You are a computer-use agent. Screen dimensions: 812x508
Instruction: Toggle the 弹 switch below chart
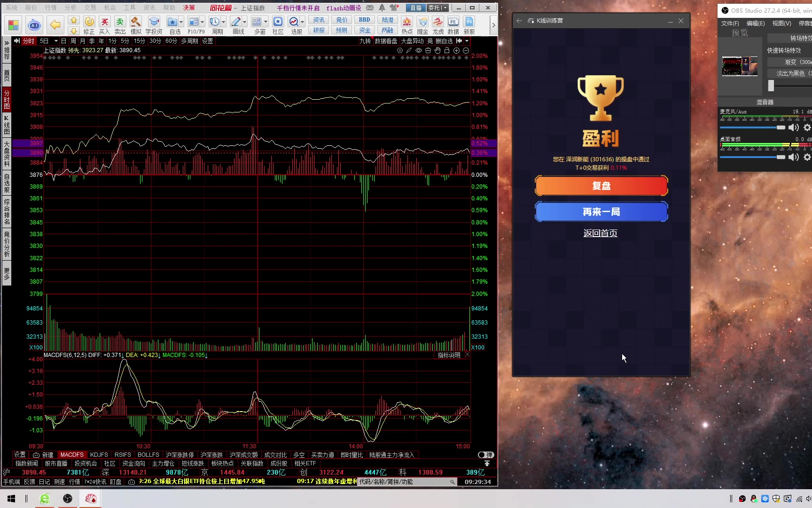coord(486,455)
